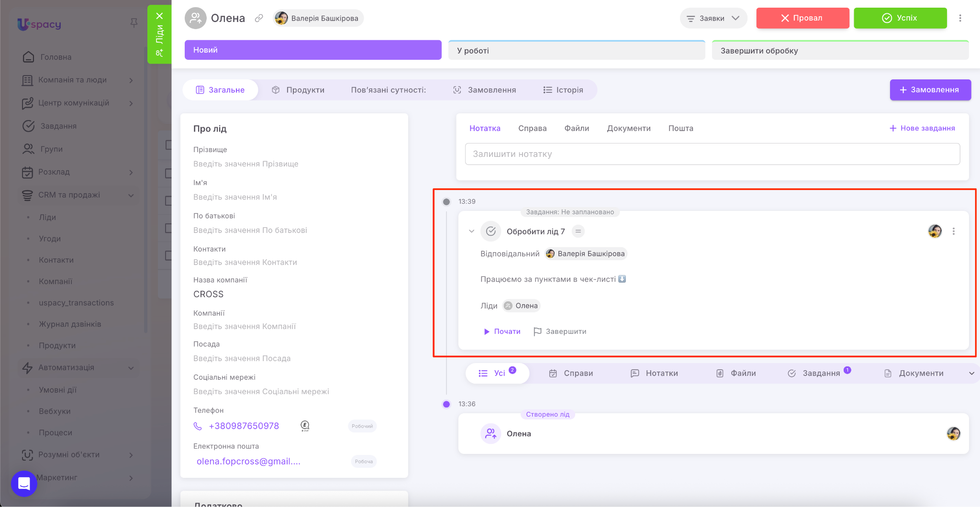980x507 pixels.
Task: Click the Залишити нотатку input field
Action: (712, 154)
